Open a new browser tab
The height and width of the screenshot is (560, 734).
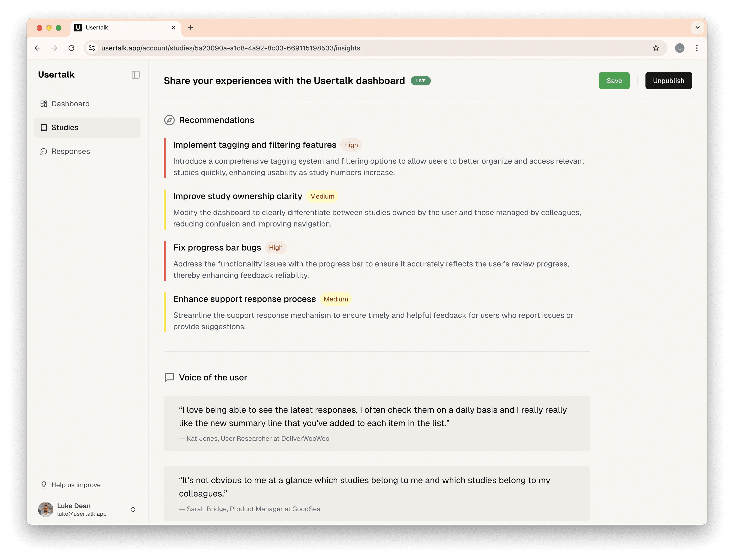(x=190, y=28)
